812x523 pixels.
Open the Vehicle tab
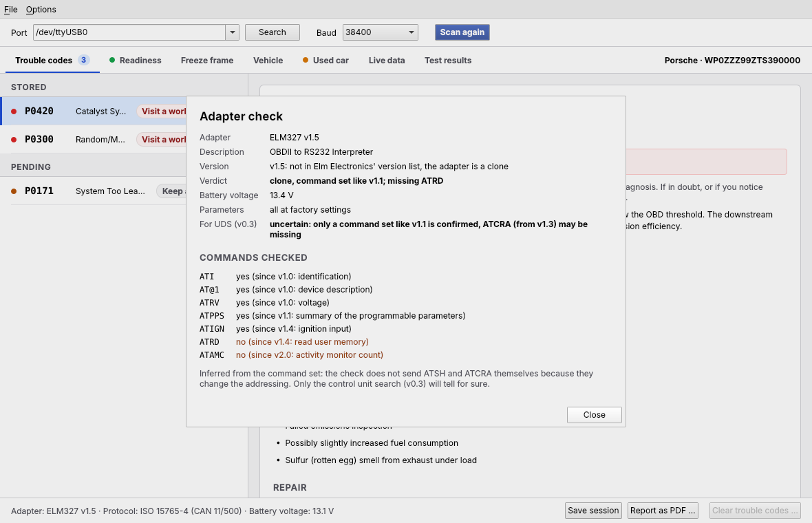(268, 60)
